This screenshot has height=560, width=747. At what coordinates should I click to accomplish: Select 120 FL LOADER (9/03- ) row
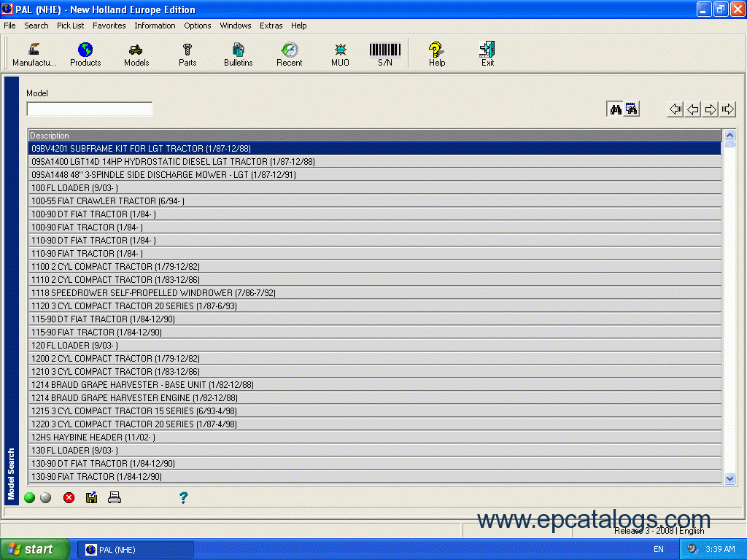coord(374,345)
